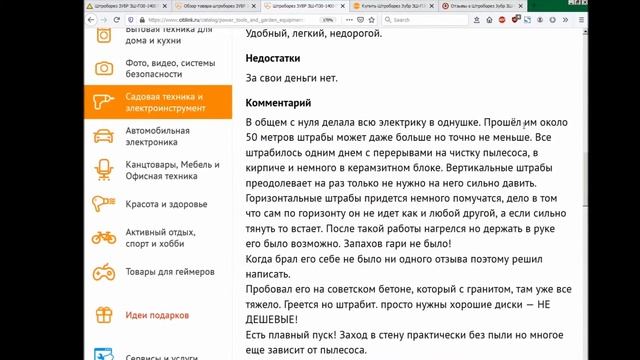Click the review line starting 'Есть плавный пуск!'
The height and width of the screenshot is (360, 640).
click(x=404, y=335)
